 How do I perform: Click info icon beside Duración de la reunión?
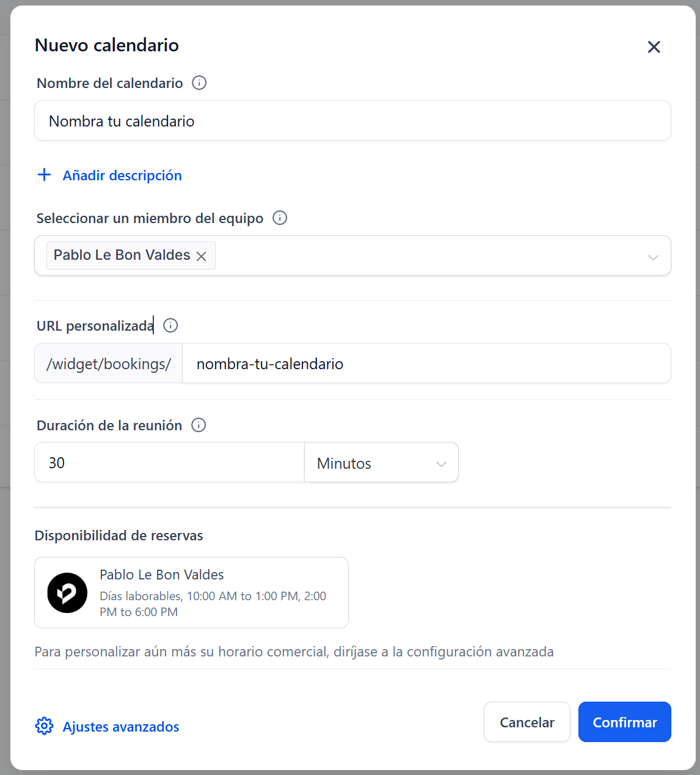tap(199, 425)
